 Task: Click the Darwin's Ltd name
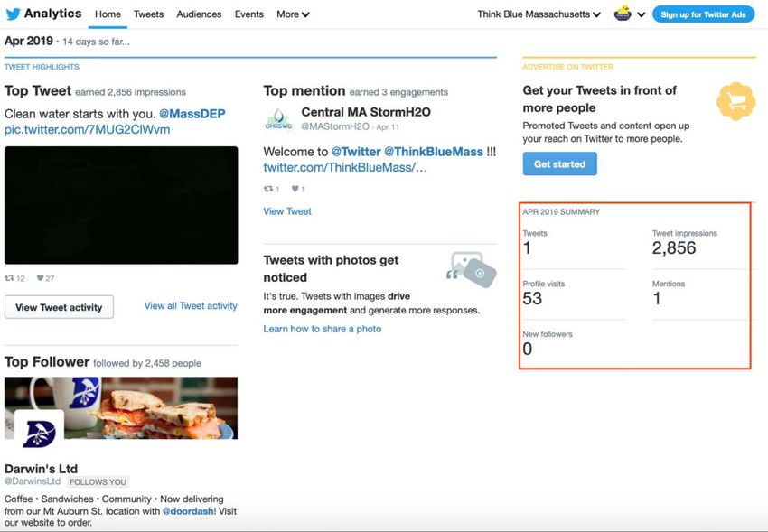(42, 469)
